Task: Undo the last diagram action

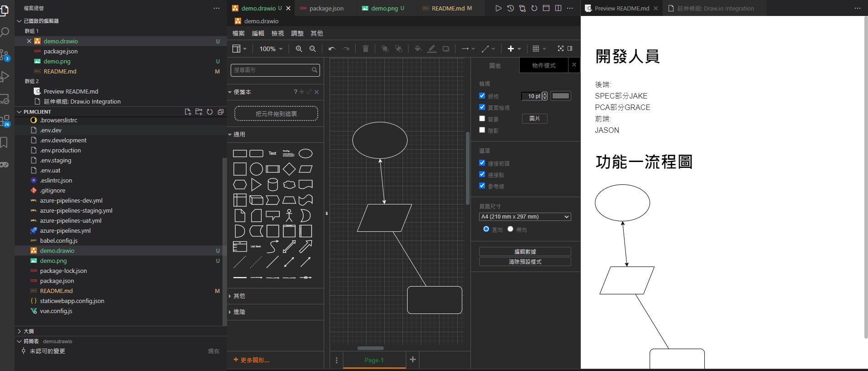Action: coord(332,48)
